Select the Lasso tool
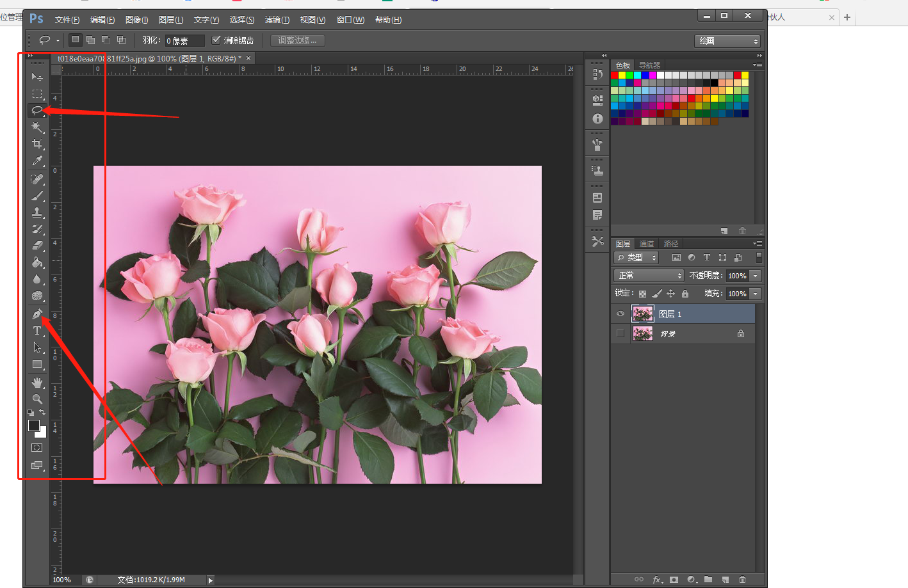Image resolution: width=908 pixels, height=588 pixels. [x=37, y=111]
